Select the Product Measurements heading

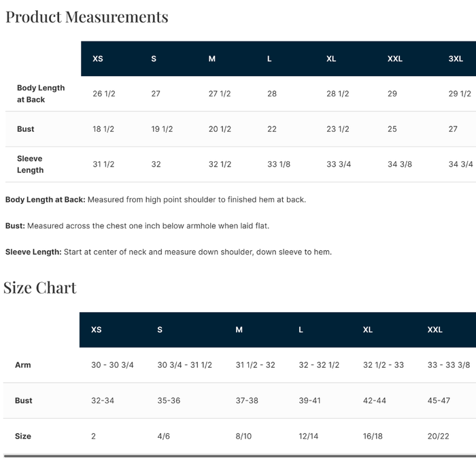(x=87, y=17)
